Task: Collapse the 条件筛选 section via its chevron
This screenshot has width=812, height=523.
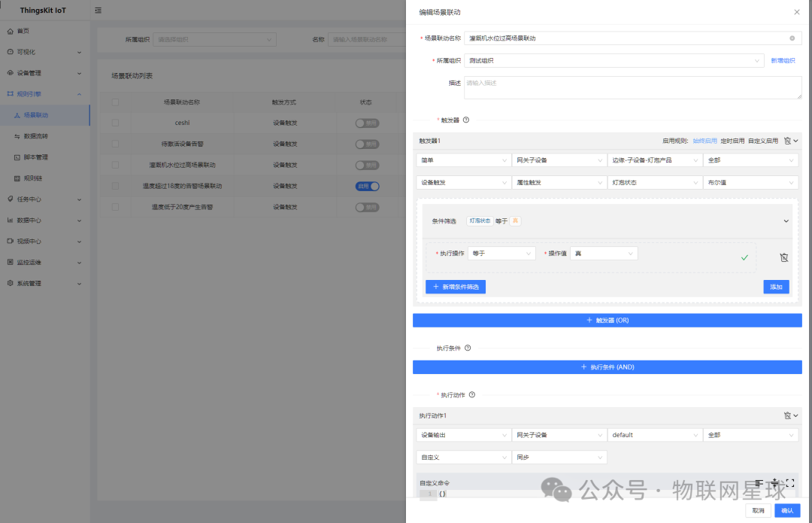Action: [x=786, y=221]
